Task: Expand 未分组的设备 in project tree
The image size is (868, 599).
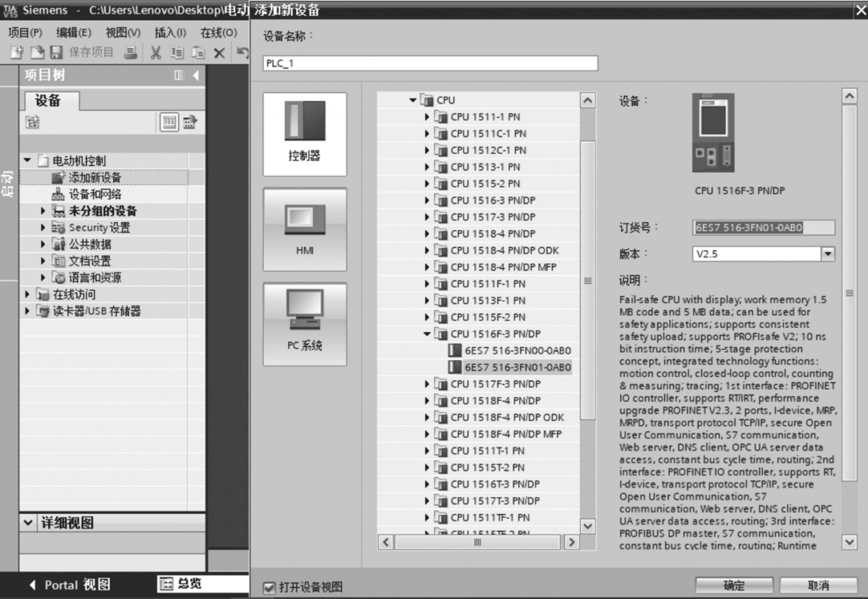Action: pos(43,211)
